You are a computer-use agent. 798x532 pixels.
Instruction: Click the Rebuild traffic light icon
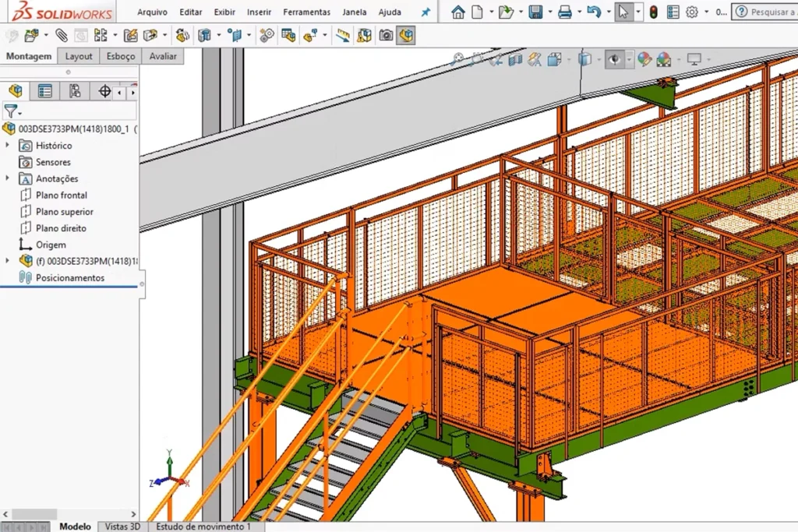[653, 12]
